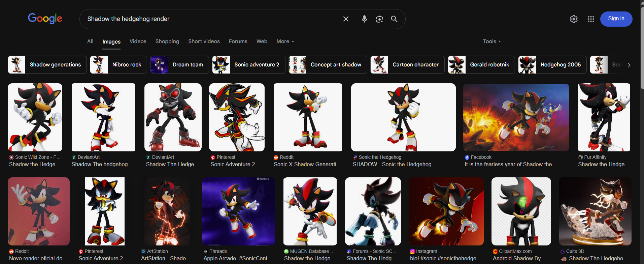The height and width of the screenshot is (264, 644).
Task: Click the Fur Affinity source link
Action: point(592,157)
